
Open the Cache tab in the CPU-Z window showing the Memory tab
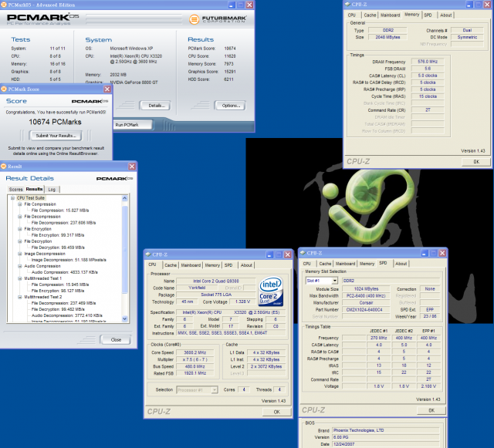(x=370, y=15)
